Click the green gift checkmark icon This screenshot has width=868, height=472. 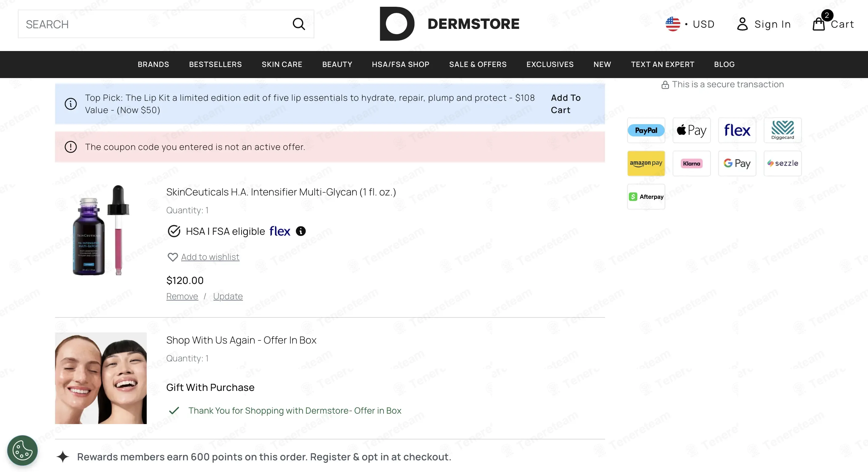coord(174,411)
